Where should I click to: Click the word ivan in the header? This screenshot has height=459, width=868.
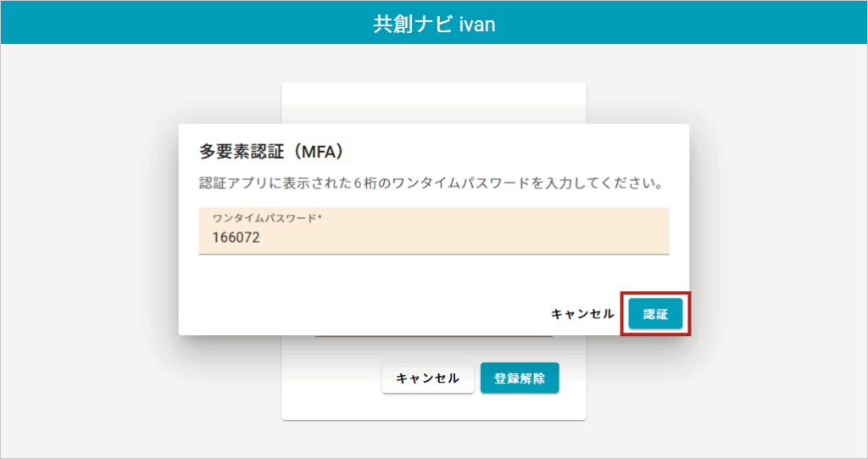click(x=477, y=24)
